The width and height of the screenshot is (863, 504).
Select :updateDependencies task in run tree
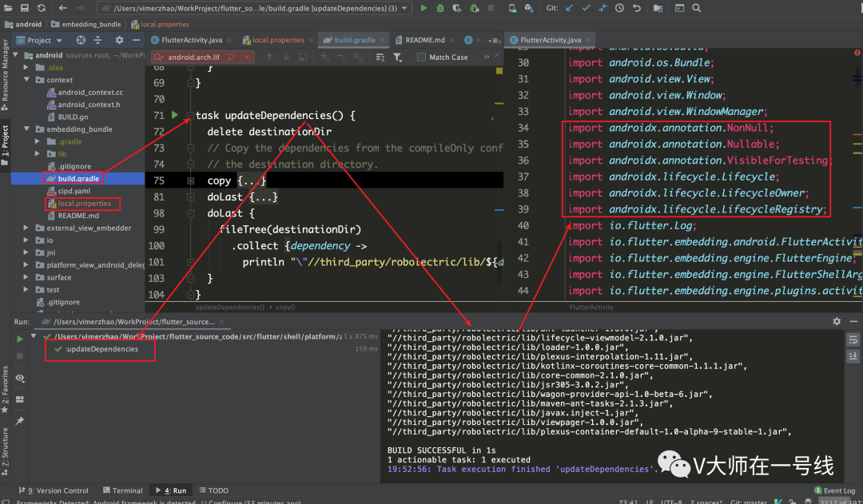(101, 349)
